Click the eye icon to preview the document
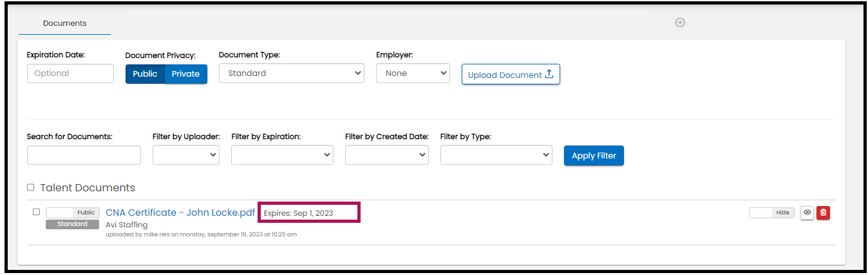The image size is (868, 275). 807,213
